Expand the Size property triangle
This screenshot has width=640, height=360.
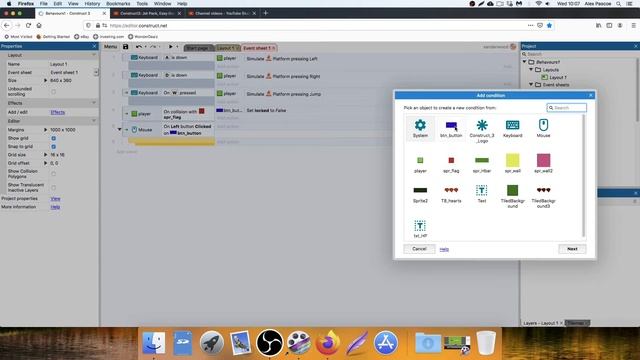click(45, 80)
